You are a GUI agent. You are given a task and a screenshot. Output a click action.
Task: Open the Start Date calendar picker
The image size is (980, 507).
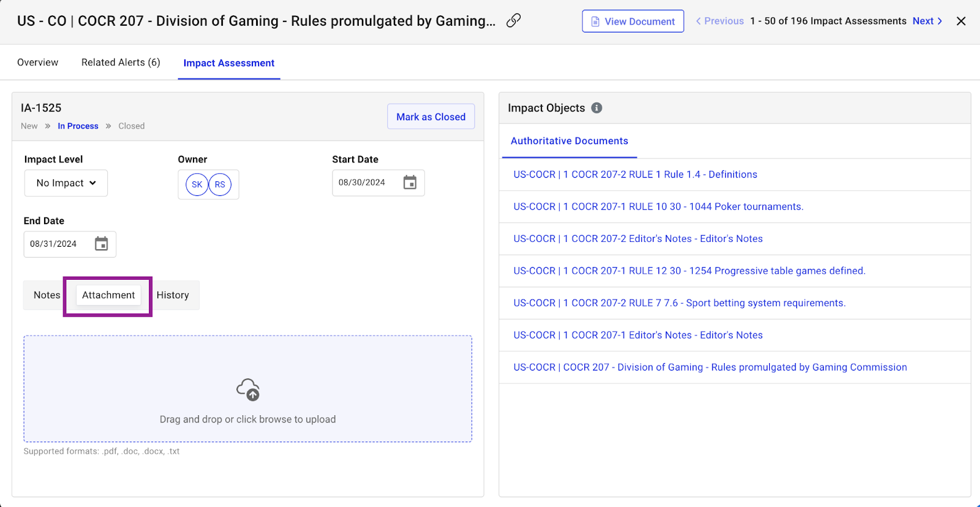tap(410, 182)
